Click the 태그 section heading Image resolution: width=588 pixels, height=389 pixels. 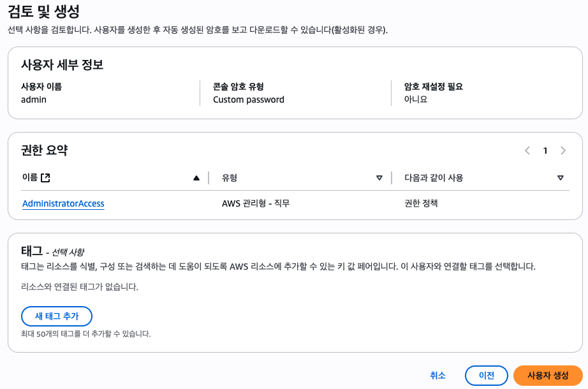[x=32, y=251]
